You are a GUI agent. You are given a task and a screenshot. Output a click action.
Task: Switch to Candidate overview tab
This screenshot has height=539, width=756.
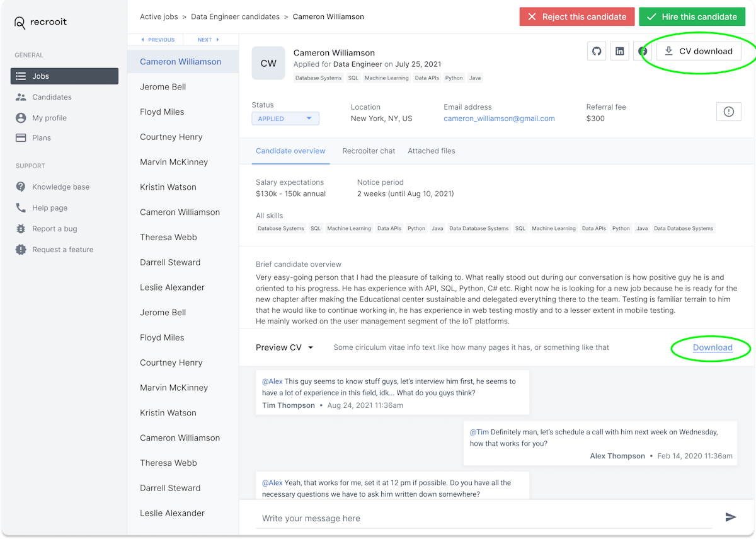click(x=290, y=151)
